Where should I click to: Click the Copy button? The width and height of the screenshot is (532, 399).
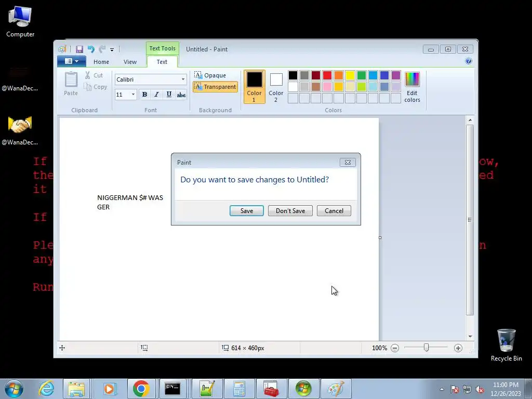pyautogui.click(x=96, y=87)
